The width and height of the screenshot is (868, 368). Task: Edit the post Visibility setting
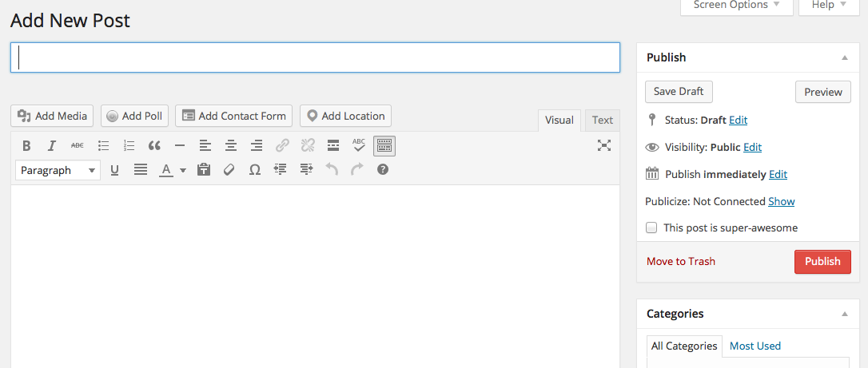coord(752,147)
